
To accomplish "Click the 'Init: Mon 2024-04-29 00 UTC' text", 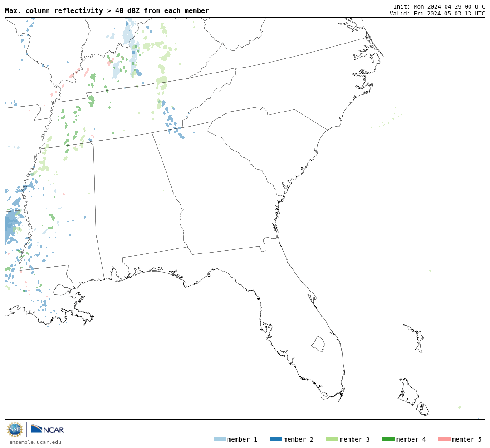I will click(439, 6).
